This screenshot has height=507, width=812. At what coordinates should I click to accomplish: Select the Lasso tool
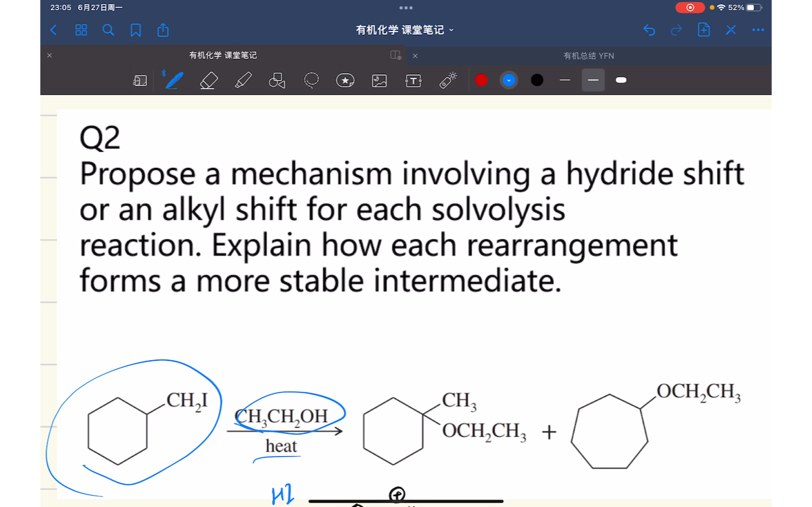[311, 81]
